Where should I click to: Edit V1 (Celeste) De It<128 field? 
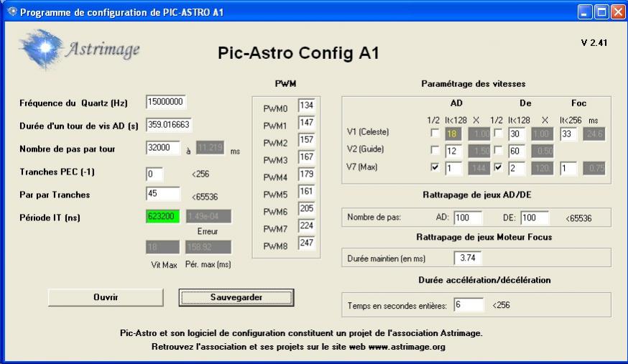[517, 134]
